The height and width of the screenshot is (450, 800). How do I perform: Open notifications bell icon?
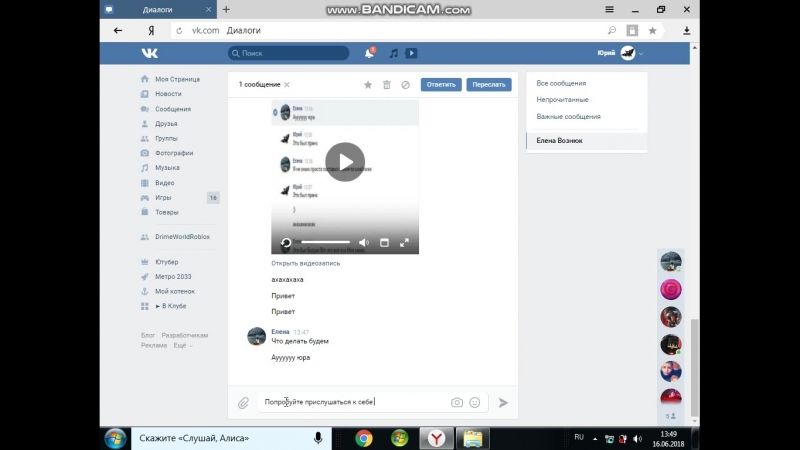click(369, 53)
